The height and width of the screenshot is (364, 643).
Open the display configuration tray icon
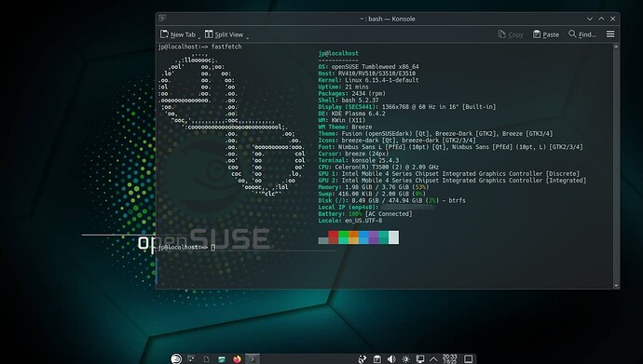pos(420,359)
